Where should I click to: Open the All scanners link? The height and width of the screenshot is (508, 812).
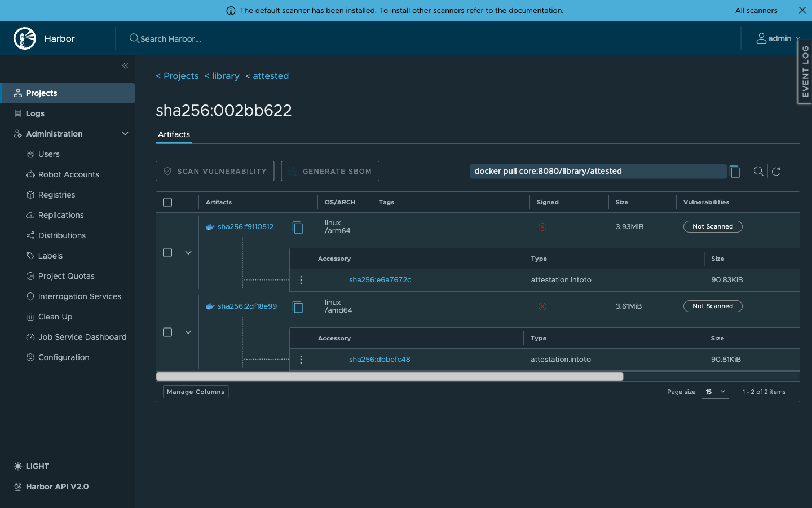756,11
